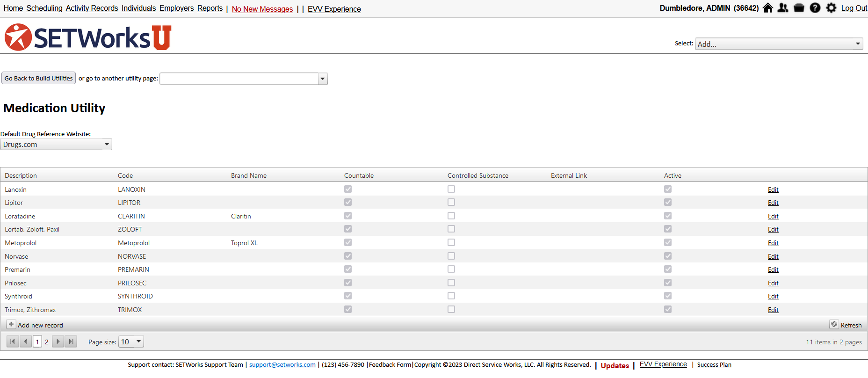Open the settings gear icon
The width and height of the screenshot is (868, 378).
(x=831, y=8)
